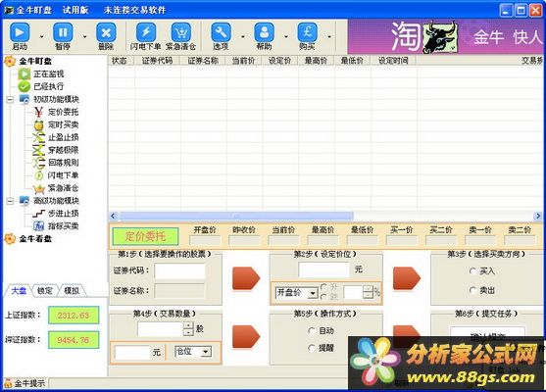Switch to the 大盘 tab
Screen dimensions: 546x392
coord(19,291)
